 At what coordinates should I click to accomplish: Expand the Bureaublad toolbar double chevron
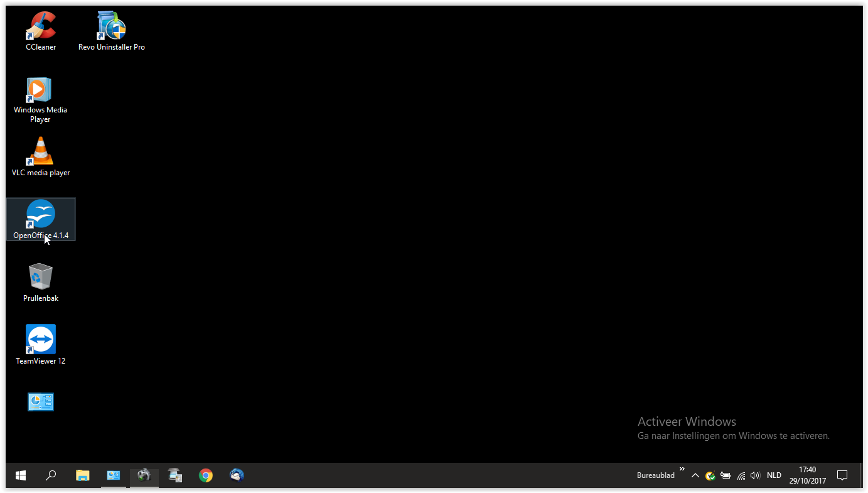pos(682,469)
